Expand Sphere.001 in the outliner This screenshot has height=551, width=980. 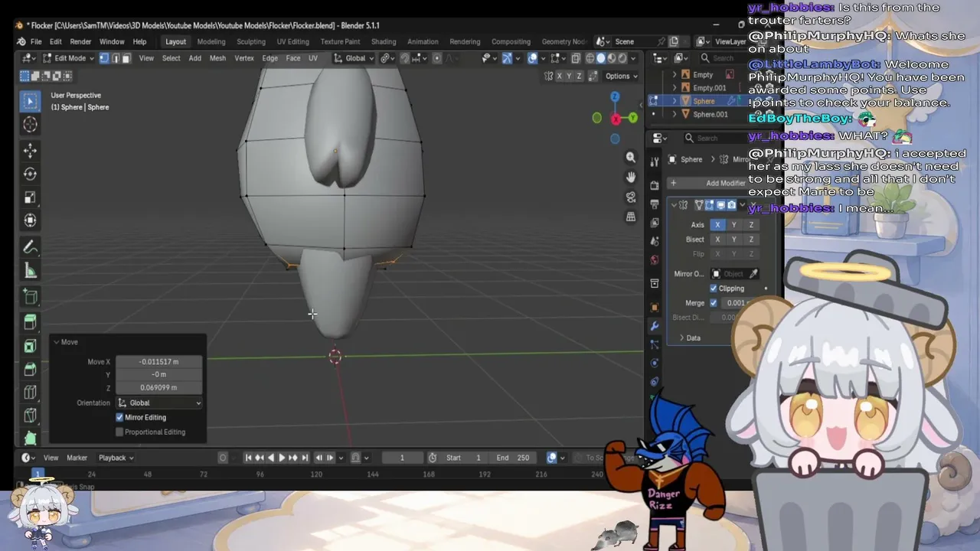pos(675,115)
